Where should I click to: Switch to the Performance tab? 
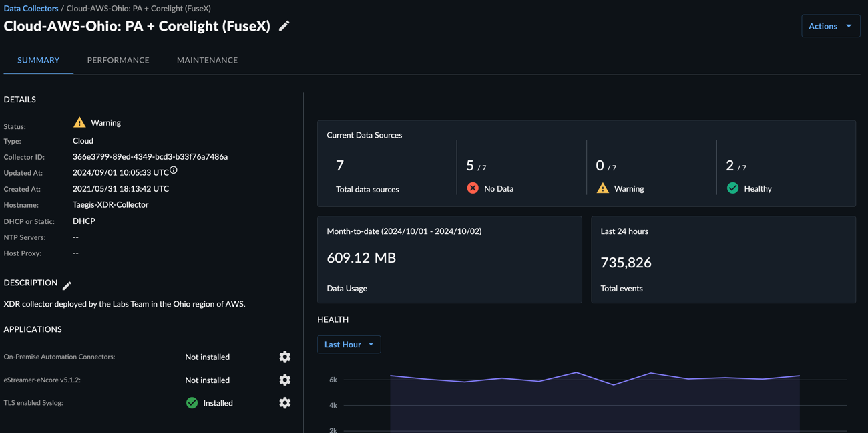click(x=118, y=60)
